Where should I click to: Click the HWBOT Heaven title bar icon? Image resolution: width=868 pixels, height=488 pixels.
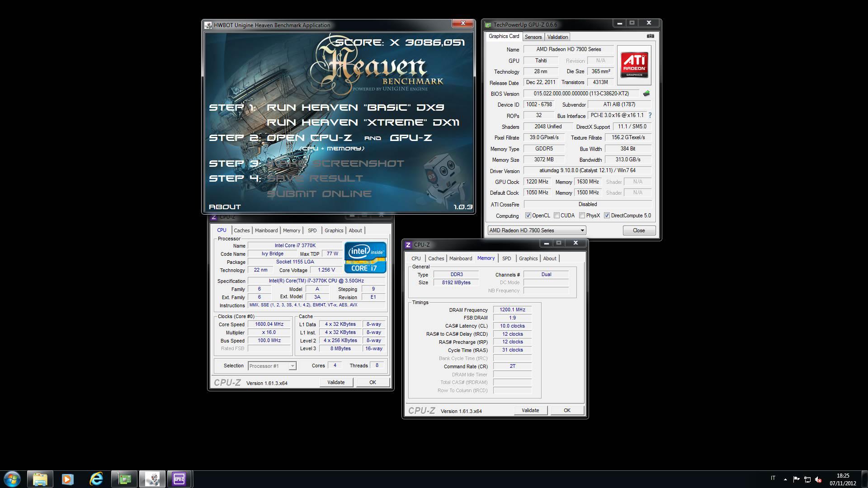208,25
